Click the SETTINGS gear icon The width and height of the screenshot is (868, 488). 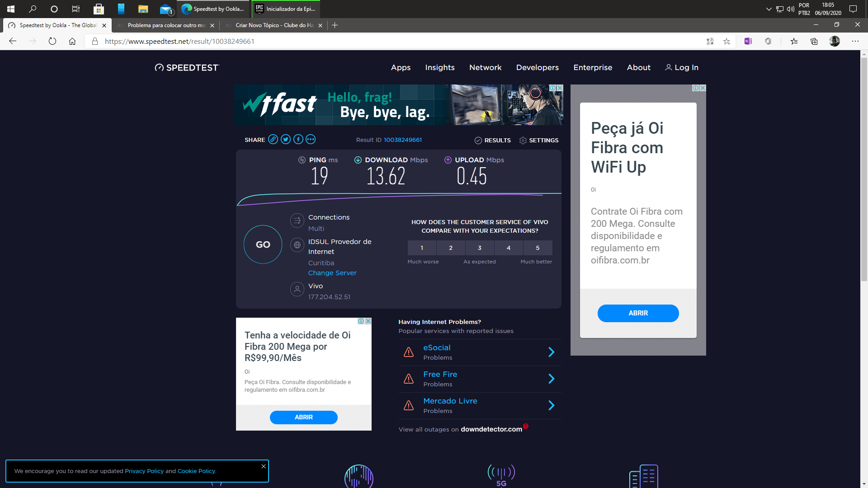[x=523, y=140]
